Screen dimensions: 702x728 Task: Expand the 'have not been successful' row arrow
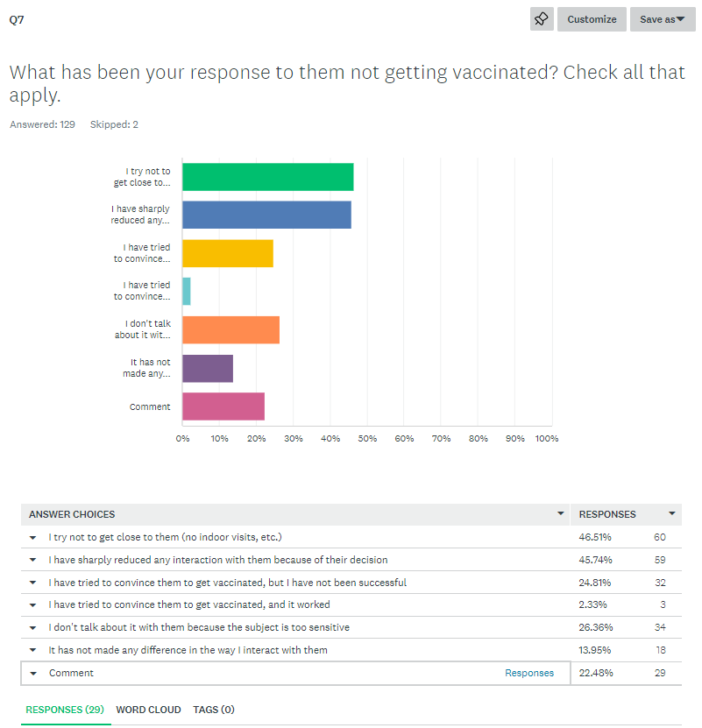click(33, 583)
